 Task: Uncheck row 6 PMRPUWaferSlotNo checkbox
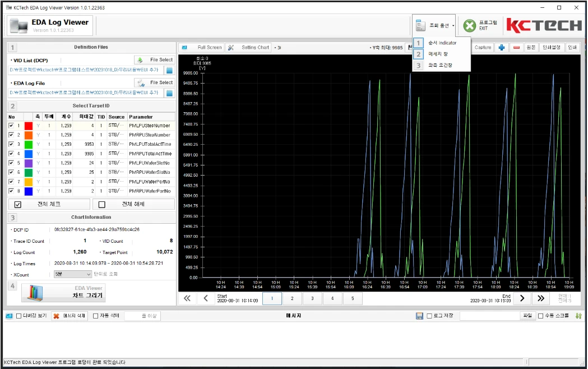tap(11, 172)
